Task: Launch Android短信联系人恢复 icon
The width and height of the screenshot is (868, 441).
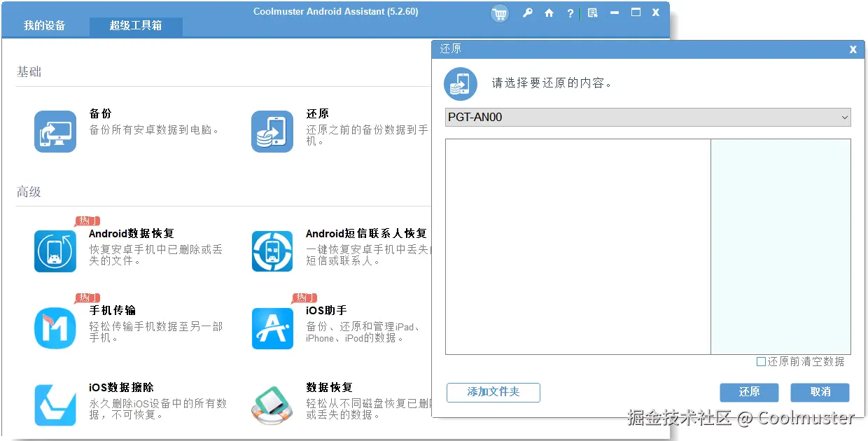Action: (272, 251)
